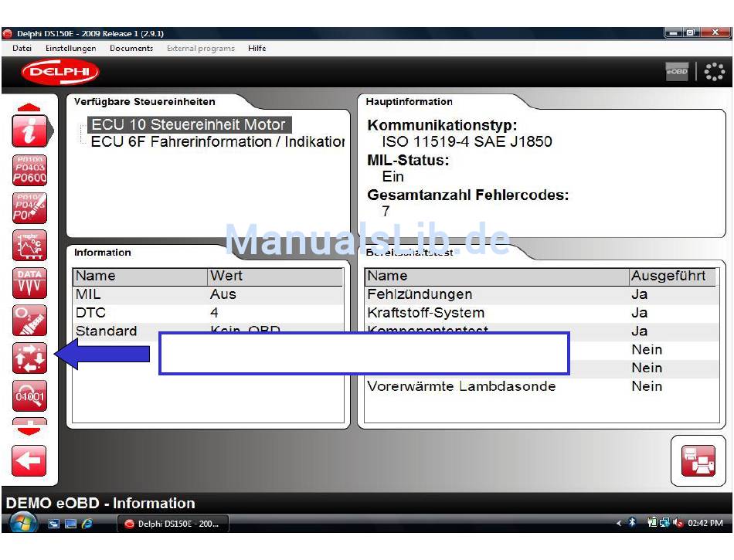Open the Documents menu
The width and height of the screenshot is (734, 560).
pyautogui.click(x=131, y=48)
